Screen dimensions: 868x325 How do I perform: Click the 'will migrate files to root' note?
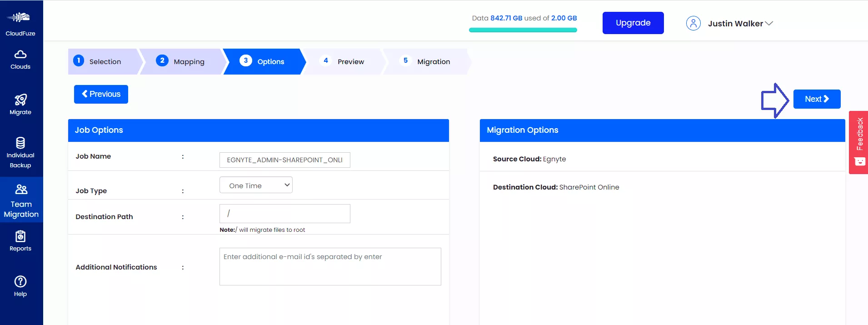point(262,230)
